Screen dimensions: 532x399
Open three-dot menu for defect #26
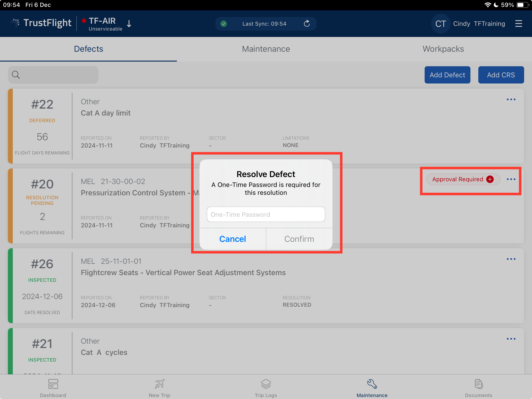511,259
